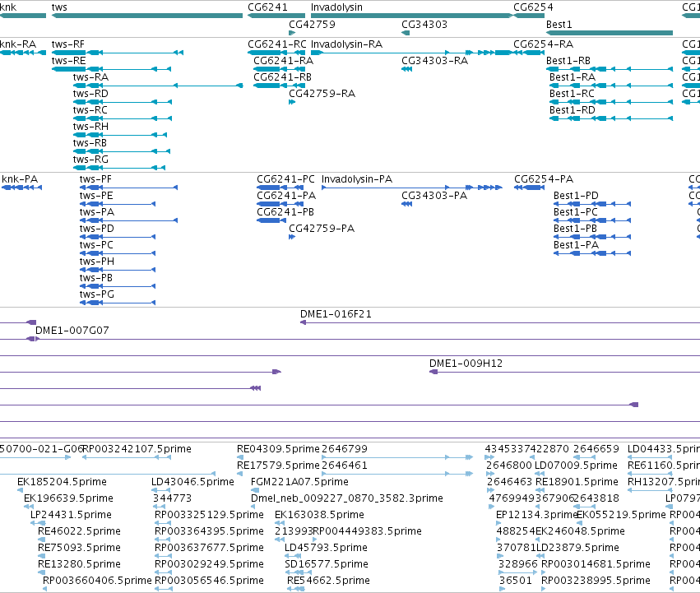Select the knk-RA transcript label
This screenshot has width=700, height=593.
click(x=18, y=44)
